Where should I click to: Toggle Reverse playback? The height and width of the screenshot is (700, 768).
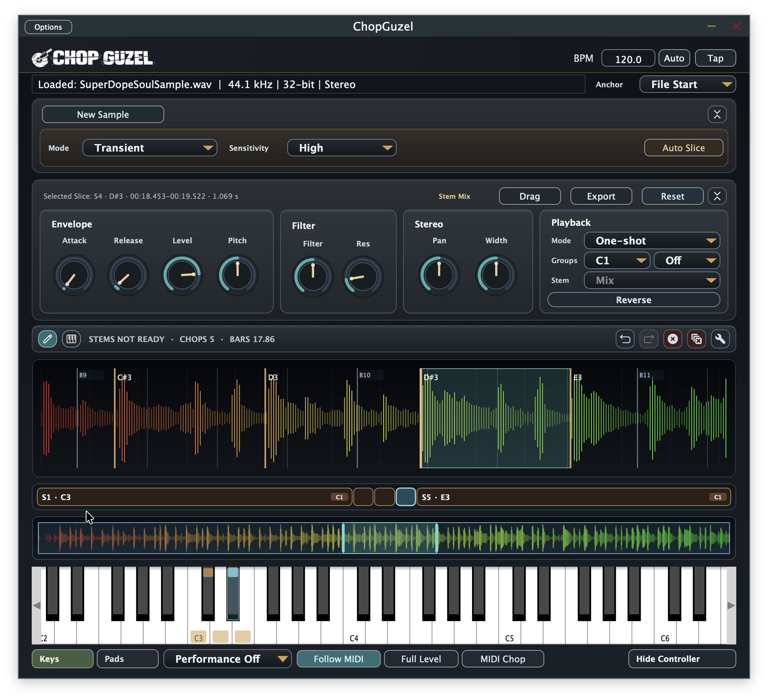(634, 300)
